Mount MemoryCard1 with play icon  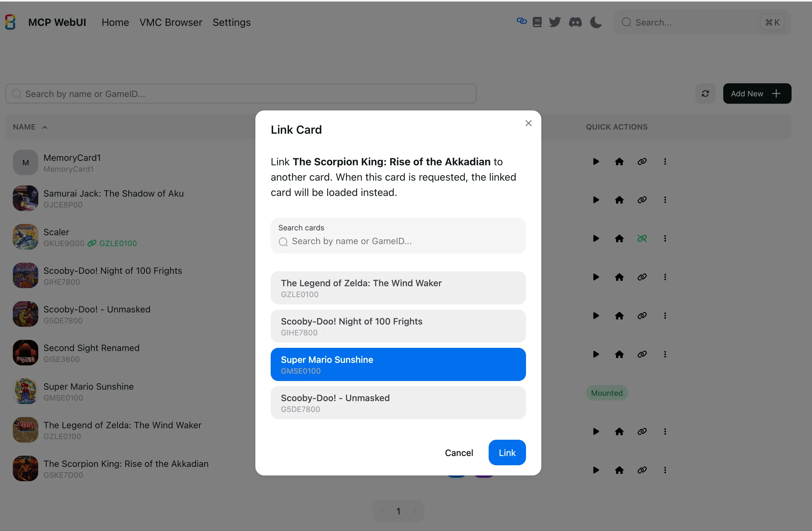[596, 162]
